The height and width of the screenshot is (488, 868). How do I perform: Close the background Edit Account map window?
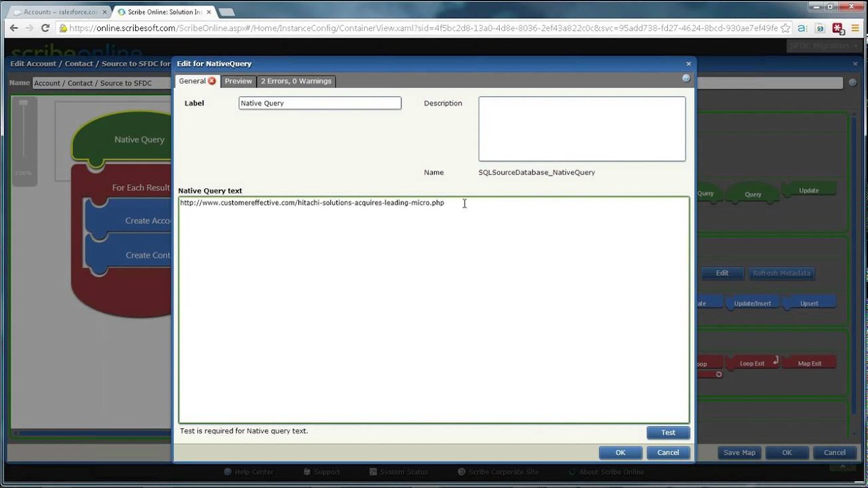(855, 64)
